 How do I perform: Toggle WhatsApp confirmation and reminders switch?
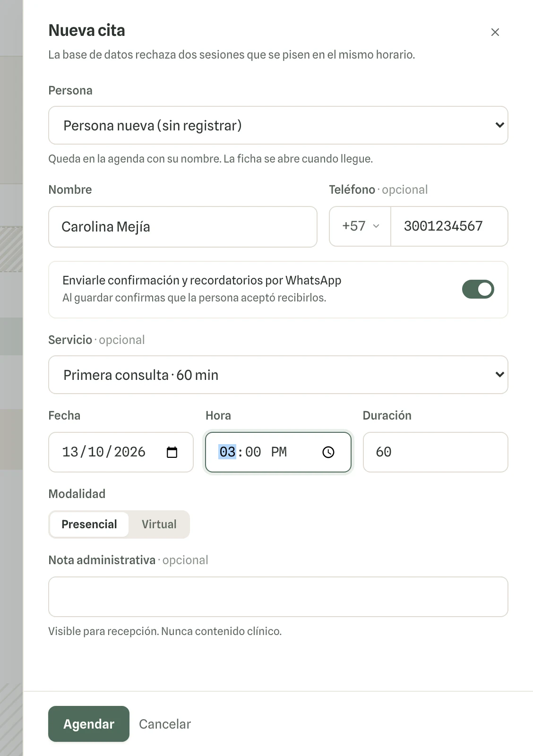(x=478, y=289)
